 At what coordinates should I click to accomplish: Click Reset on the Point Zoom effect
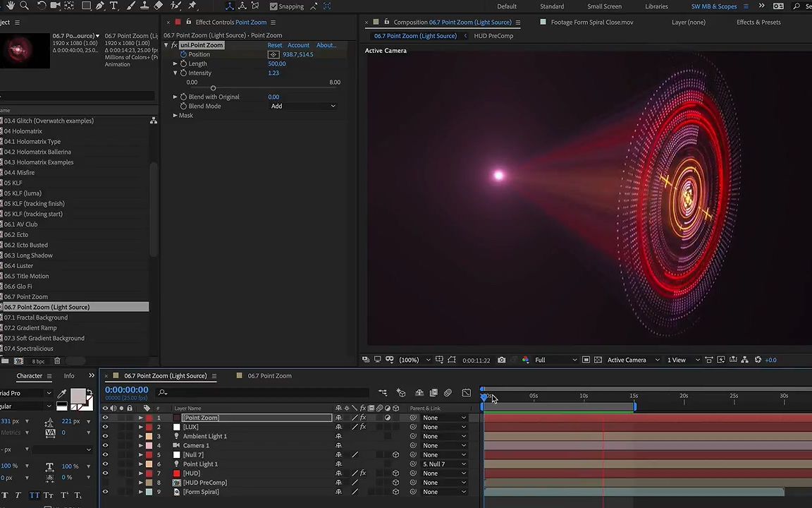(x=275, y=44)
